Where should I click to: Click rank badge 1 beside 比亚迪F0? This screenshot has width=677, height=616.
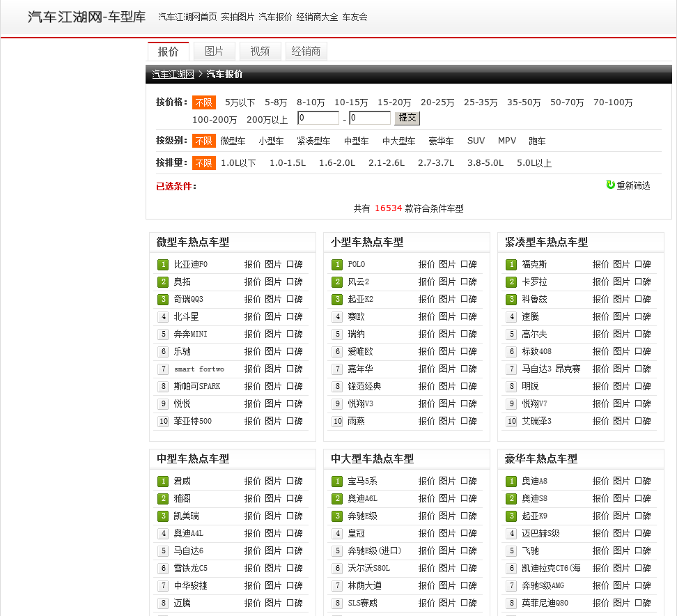click(163, 264)
